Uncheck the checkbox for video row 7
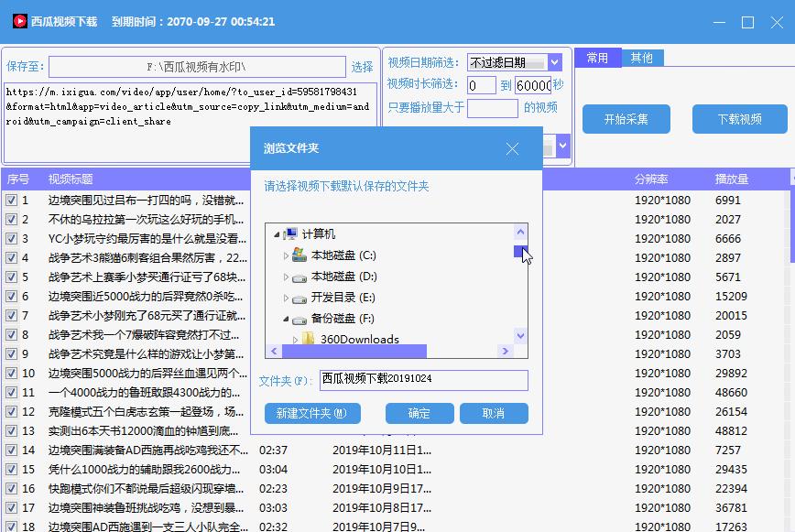The width and height of the screenshot is (795, 532). point(11,316)
